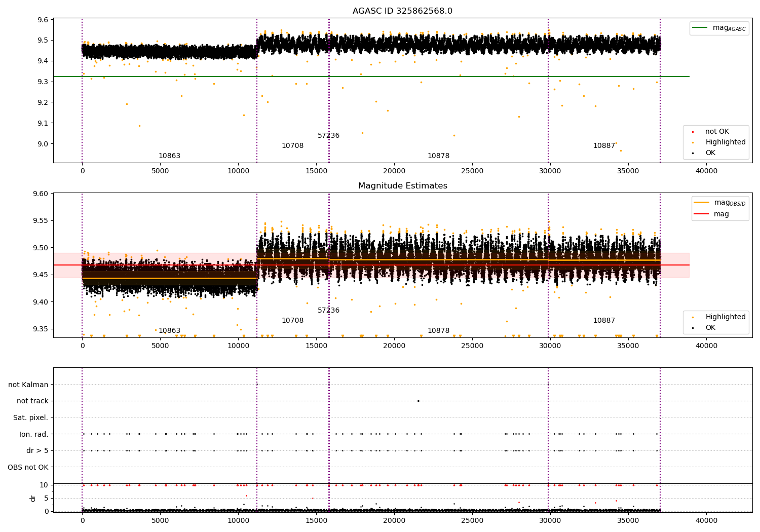Click the 9.0 y-tick of top plot
The image size is (760, 532).
43,144
